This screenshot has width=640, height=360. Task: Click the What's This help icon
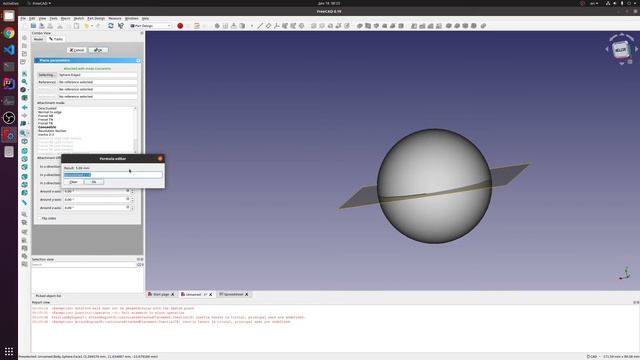121,26
